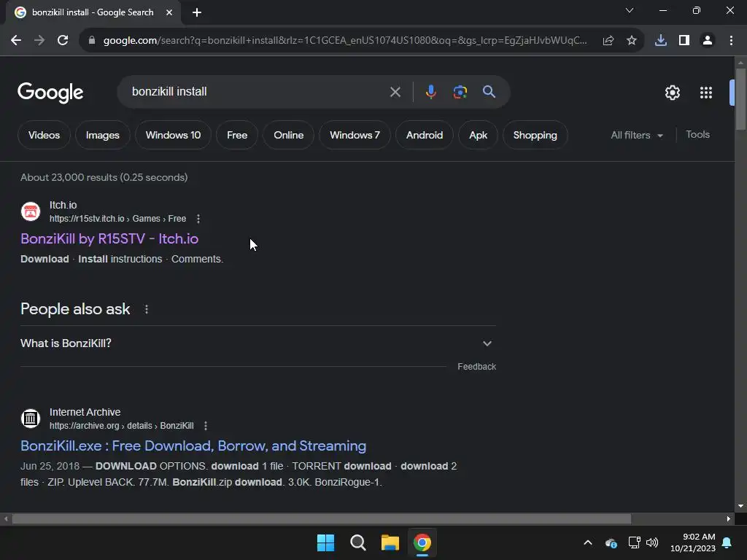Click the Chrome taskbar icon
Viewport: 747px width, 560px height.
click(422, 542)
